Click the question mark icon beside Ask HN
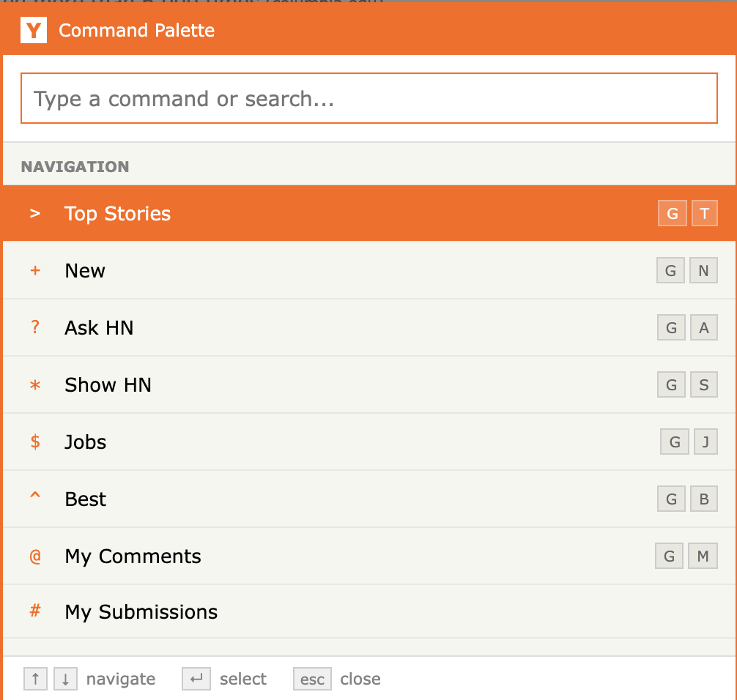 35,327
